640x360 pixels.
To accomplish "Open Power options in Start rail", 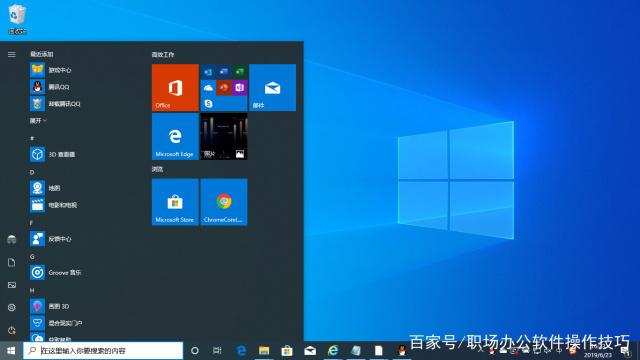I will point(11,330).
